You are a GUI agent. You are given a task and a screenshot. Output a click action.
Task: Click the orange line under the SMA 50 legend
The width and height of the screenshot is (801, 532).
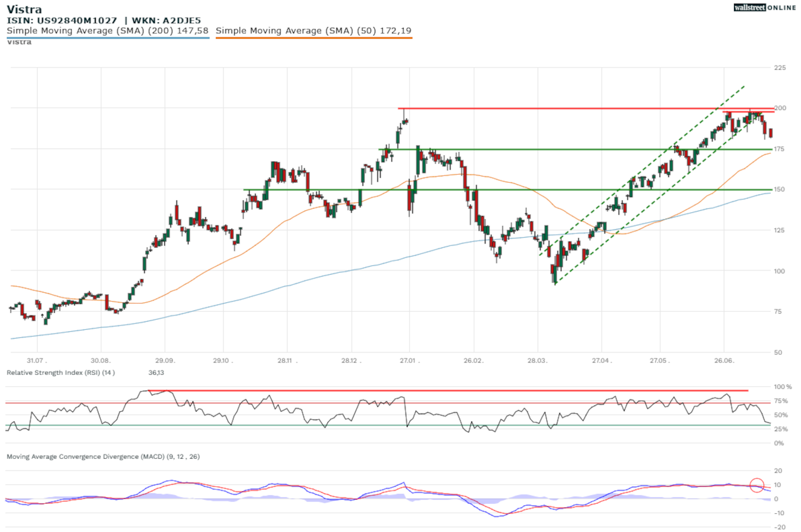pos(314,38)
